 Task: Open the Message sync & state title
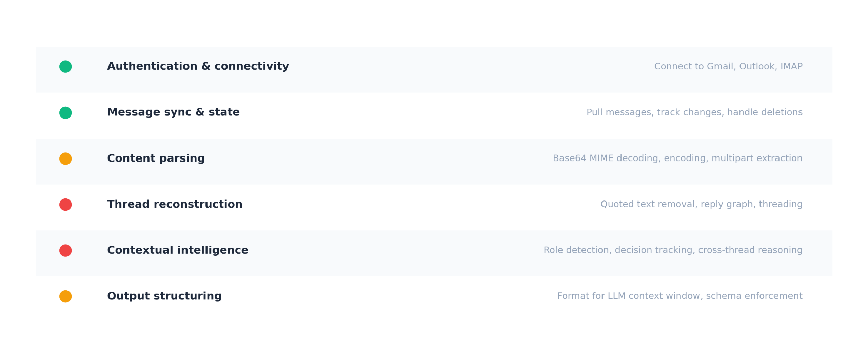pyautogui.click(x=173, y=112)
